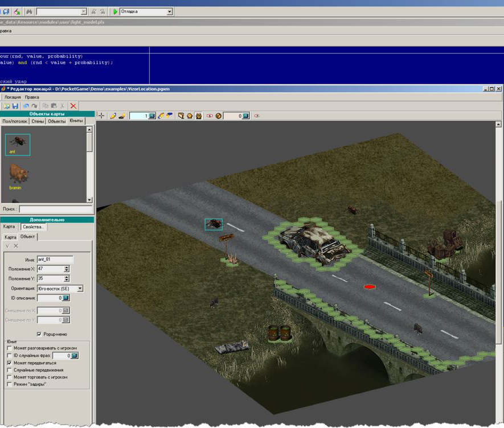Image resolution: width=504 pixels, height=428 pixels.
Task: Expand the Отладка configuration dropdown
Action: 170,11
